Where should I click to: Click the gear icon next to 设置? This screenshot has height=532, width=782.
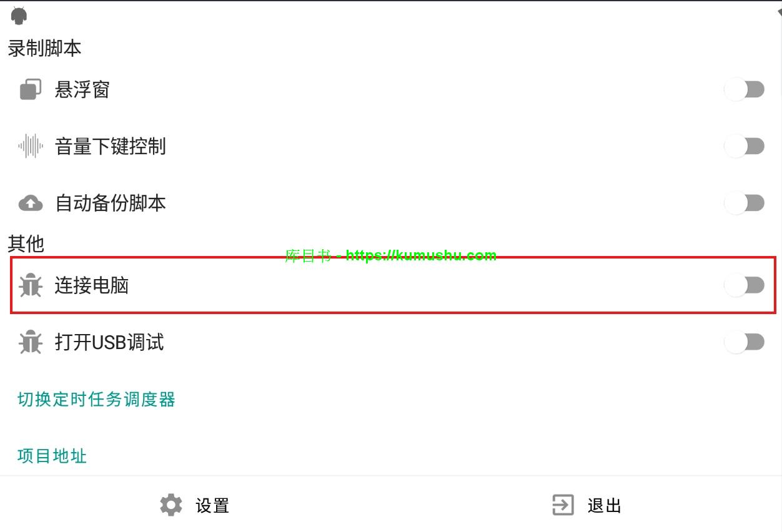tap(171, 505)
